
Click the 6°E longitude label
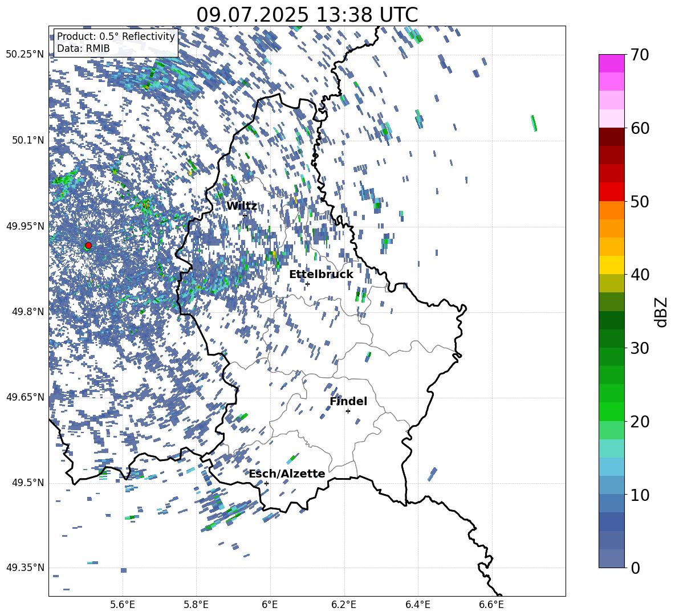[x=270, y=605]
